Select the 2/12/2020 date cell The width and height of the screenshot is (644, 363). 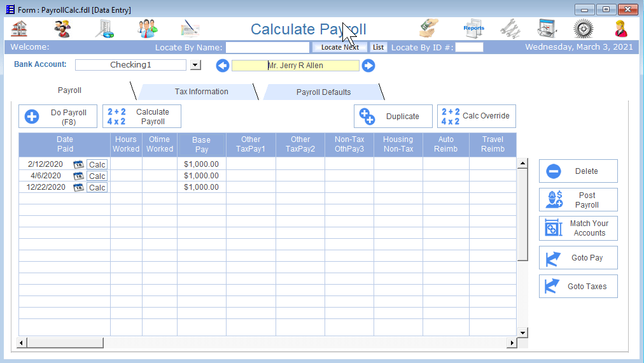45,164
